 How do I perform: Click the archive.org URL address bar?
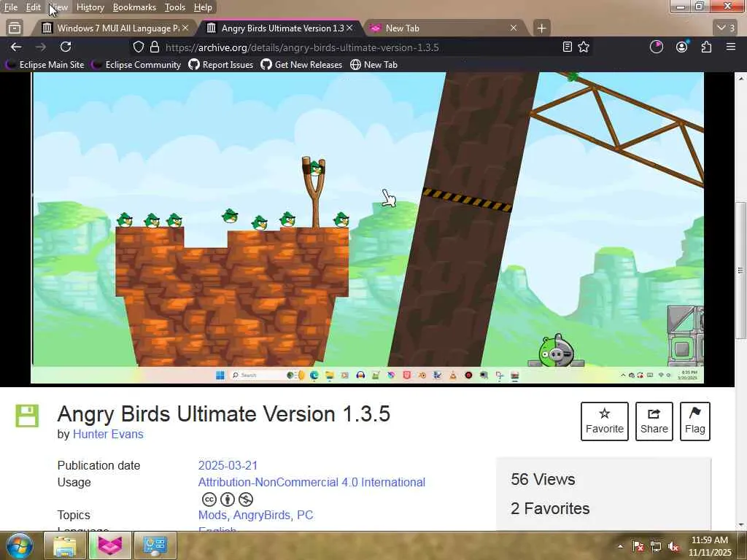tap(302, 47)
